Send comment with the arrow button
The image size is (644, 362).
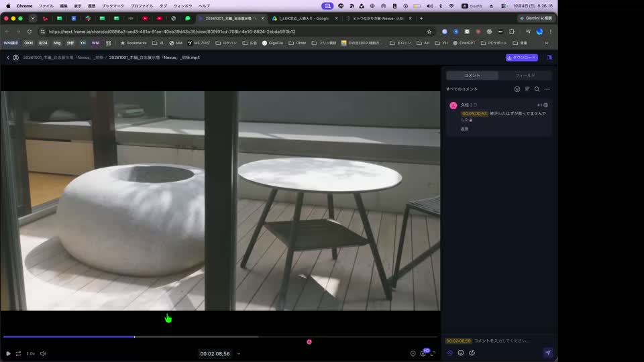point(548,353)
